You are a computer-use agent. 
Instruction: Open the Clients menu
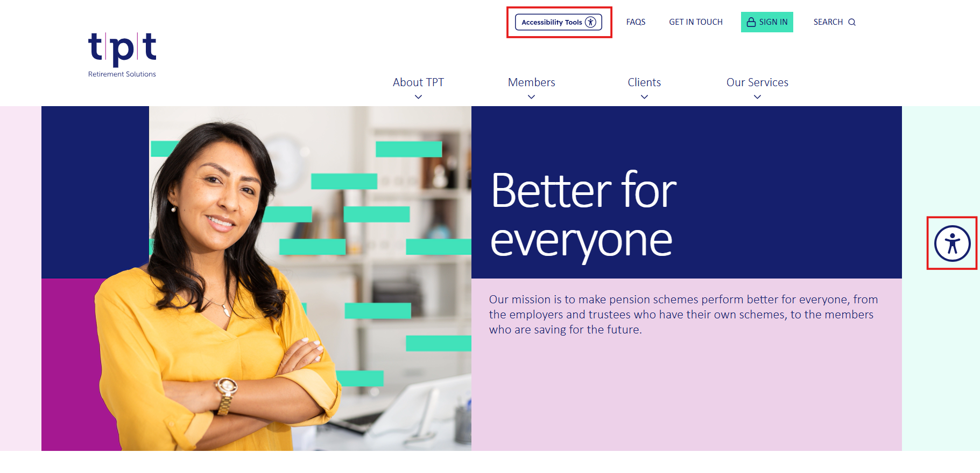pyautogui.click(x=644, y=82)
